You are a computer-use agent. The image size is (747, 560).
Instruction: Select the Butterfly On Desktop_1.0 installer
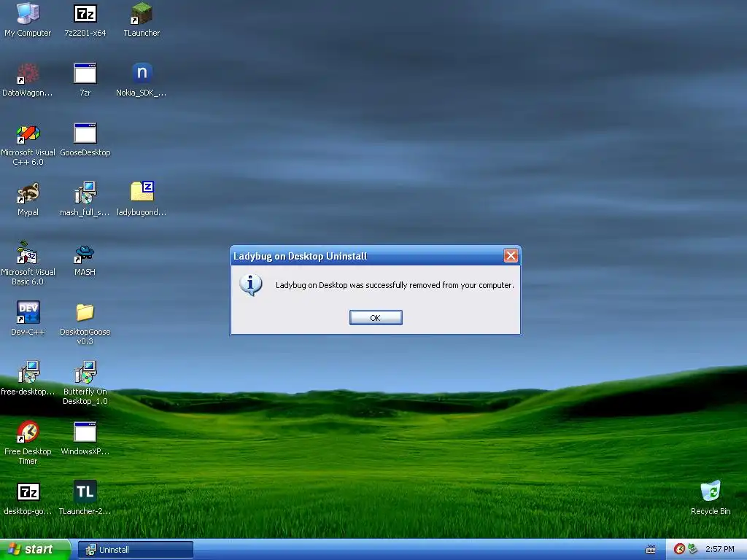85,372
